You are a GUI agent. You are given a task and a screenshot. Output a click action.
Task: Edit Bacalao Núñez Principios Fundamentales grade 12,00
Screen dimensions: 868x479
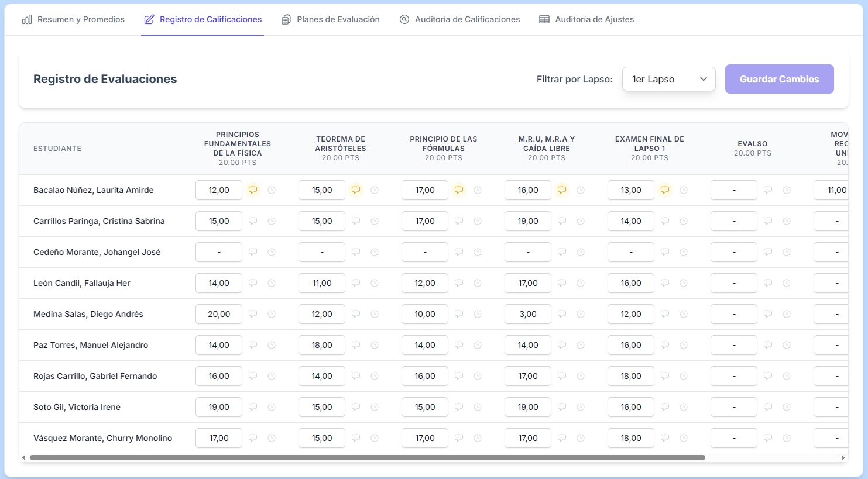pos(219,190)
